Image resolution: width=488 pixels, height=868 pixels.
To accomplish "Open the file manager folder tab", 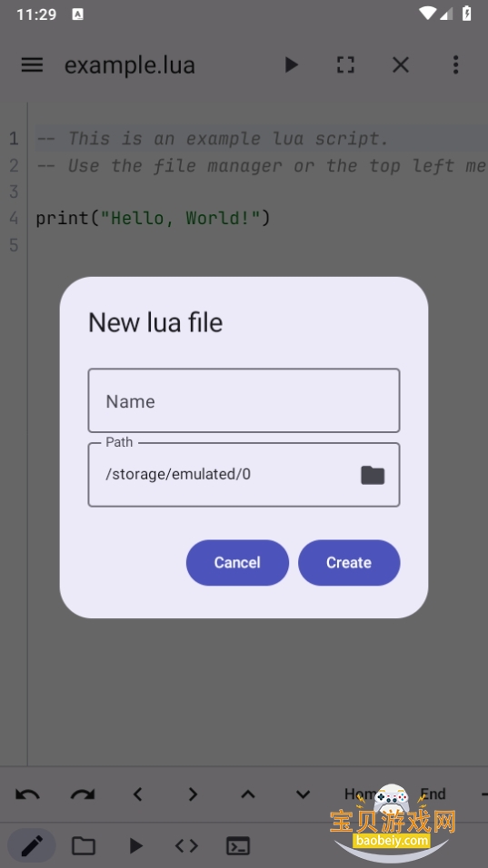I will (x=84, y=846).
